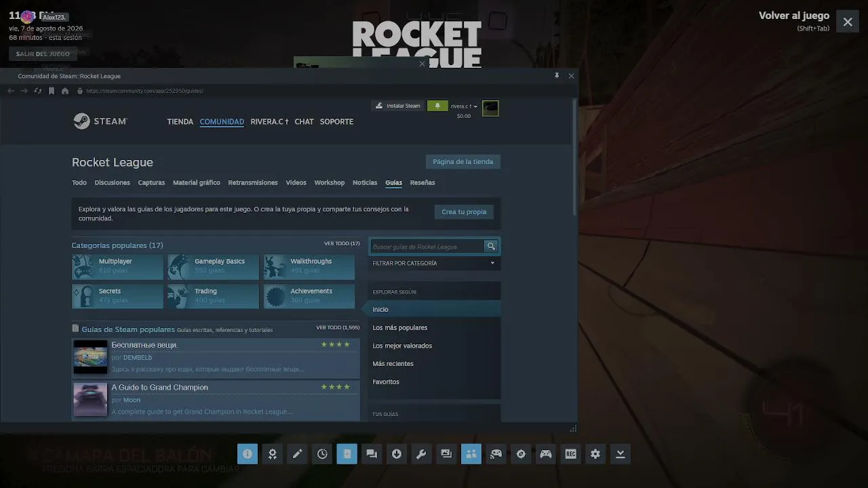Switch to the Retransmisiones tab

coord(253,183)
